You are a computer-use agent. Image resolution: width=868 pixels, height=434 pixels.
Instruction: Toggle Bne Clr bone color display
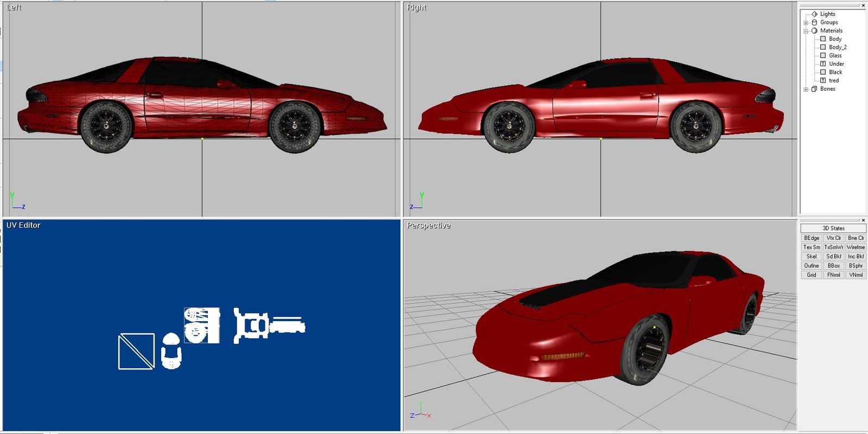[x=856, y=238]
